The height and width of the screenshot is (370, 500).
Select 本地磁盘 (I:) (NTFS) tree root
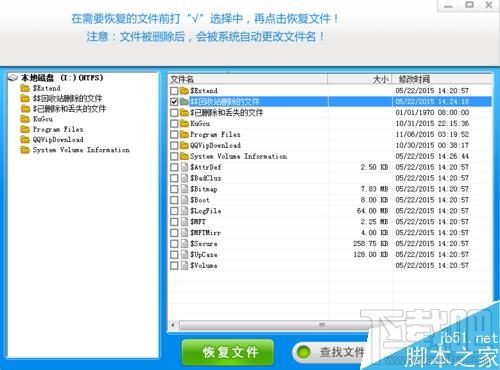coord(62,78)
